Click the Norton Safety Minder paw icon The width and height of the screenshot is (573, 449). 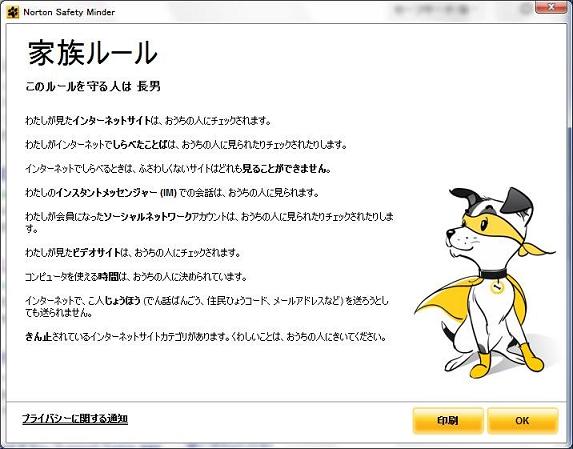(x=13, y=12)
